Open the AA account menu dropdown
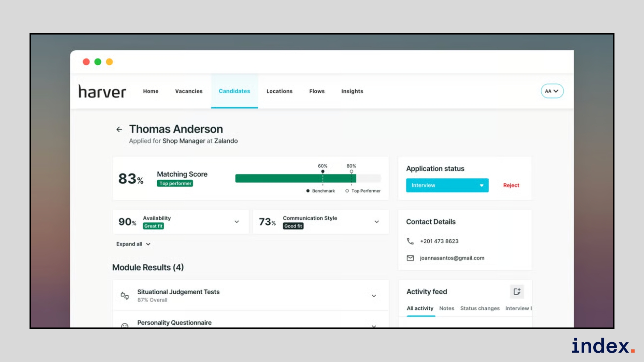The image size is (644, 362). pos(552,91)
